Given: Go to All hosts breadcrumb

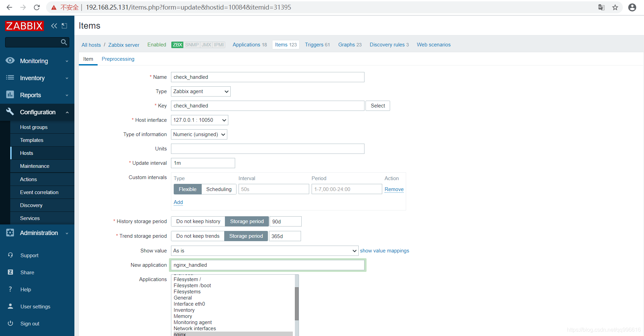Looking at the screenshot, I should tap(91, 45).
